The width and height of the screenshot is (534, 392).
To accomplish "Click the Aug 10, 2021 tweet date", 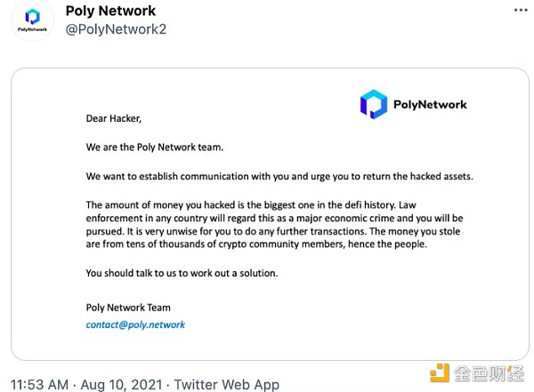I will tap(120, 384).
